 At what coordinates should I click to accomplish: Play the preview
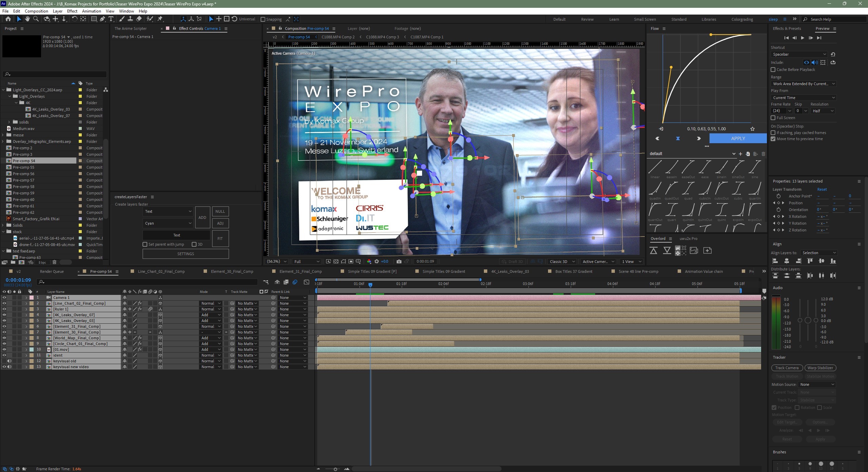pyautogui.click(x=803, y=38)
